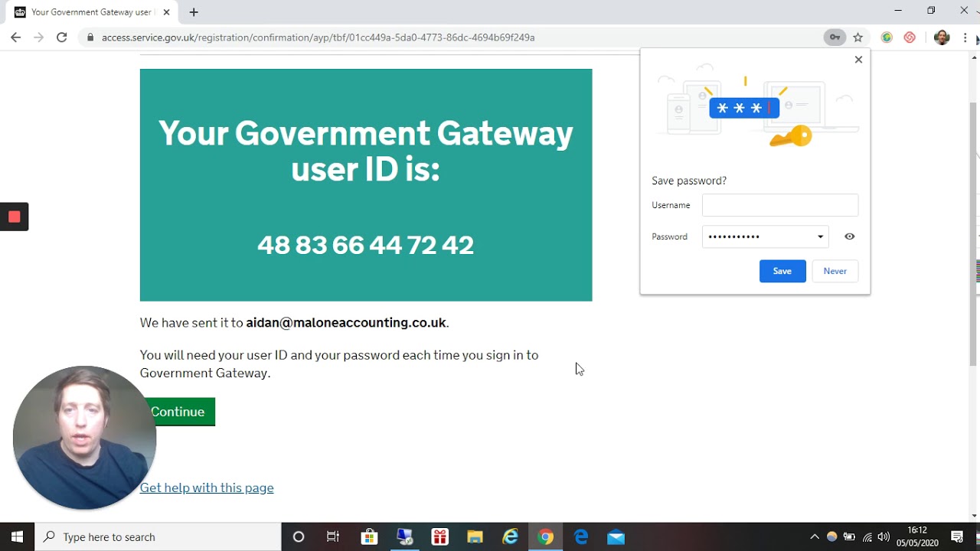
Task: Click the green globe extension icon
Action: [x=887, y=37]
